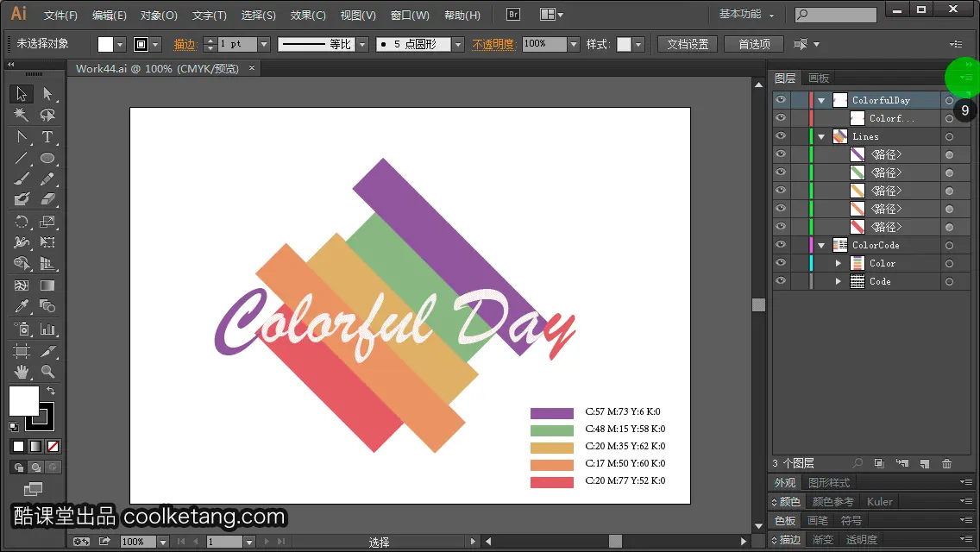Select the Gradient tool

click(47, 285)
